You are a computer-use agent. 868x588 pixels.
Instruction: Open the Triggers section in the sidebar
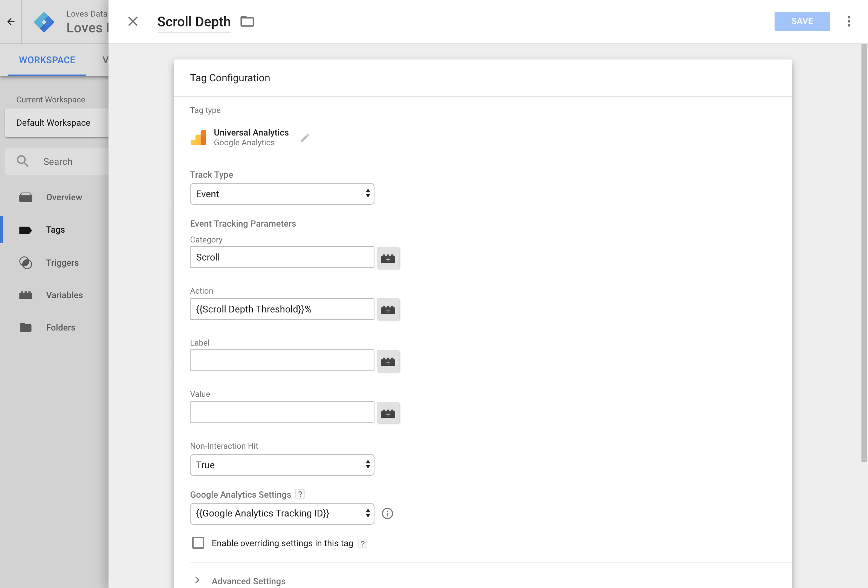point(62,262)
